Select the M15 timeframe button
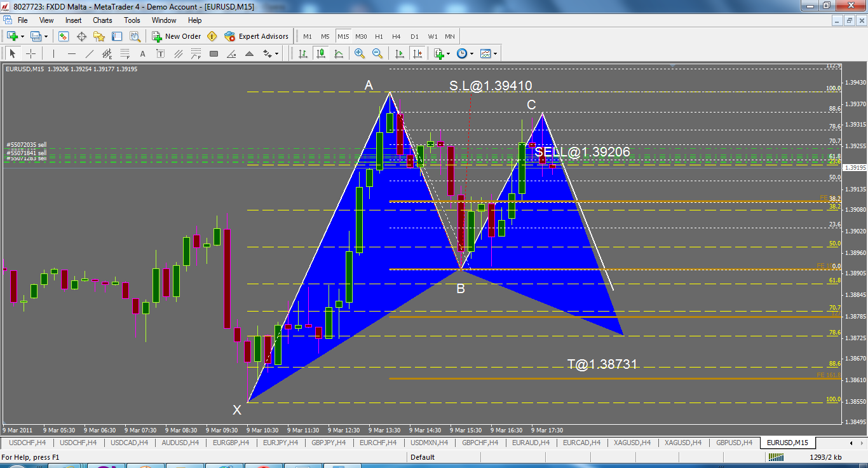This screenshot has height=468, width=868. click(343, 36)
